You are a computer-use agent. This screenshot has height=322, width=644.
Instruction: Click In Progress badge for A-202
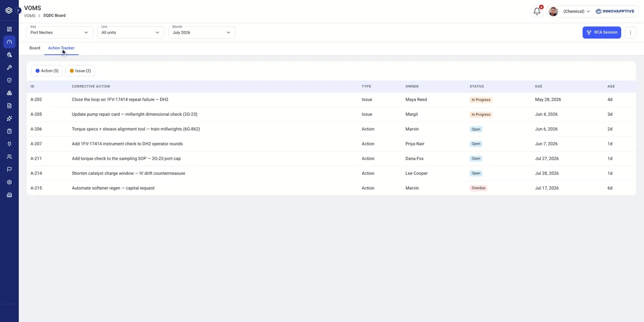point(481,100)
